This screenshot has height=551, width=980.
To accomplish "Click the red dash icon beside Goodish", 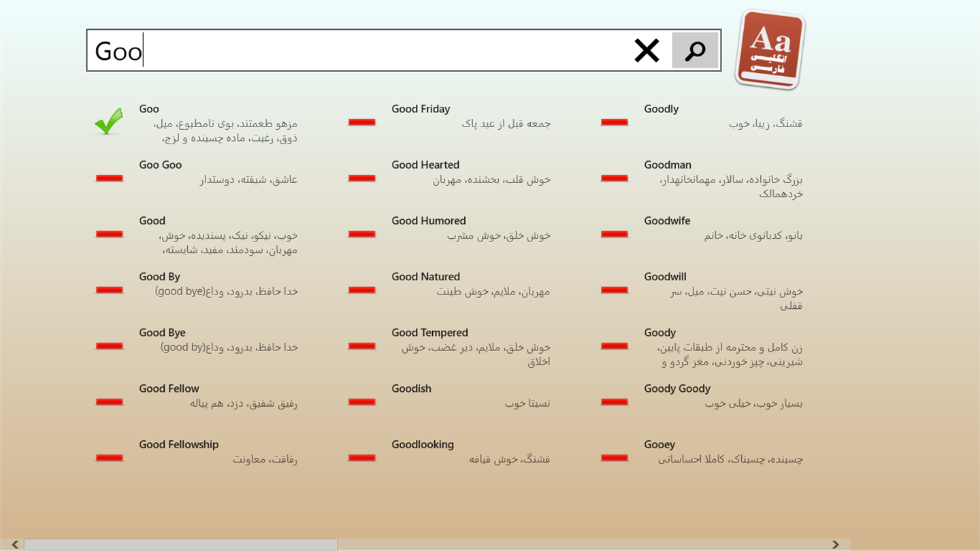I will [362, 401].
